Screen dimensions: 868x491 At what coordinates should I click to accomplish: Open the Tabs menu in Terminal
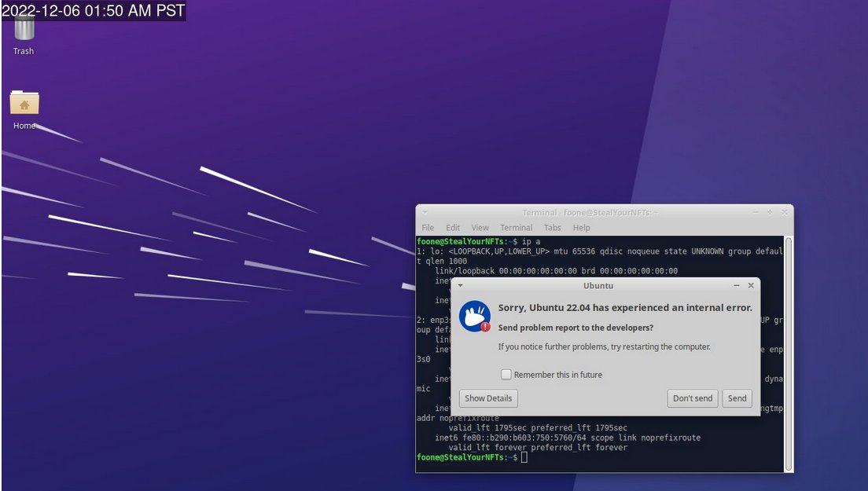(x=553, y=227)
